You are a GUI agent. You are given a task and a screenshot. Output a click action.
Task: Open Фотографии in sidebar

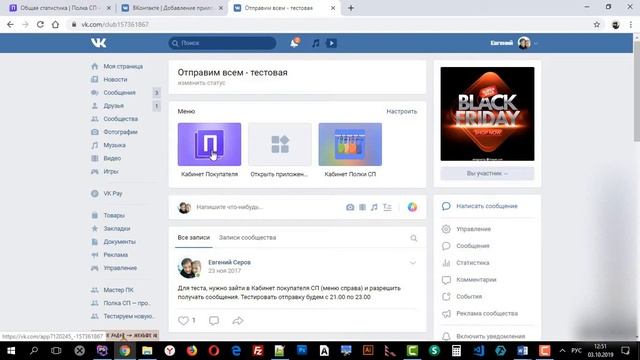120,132
